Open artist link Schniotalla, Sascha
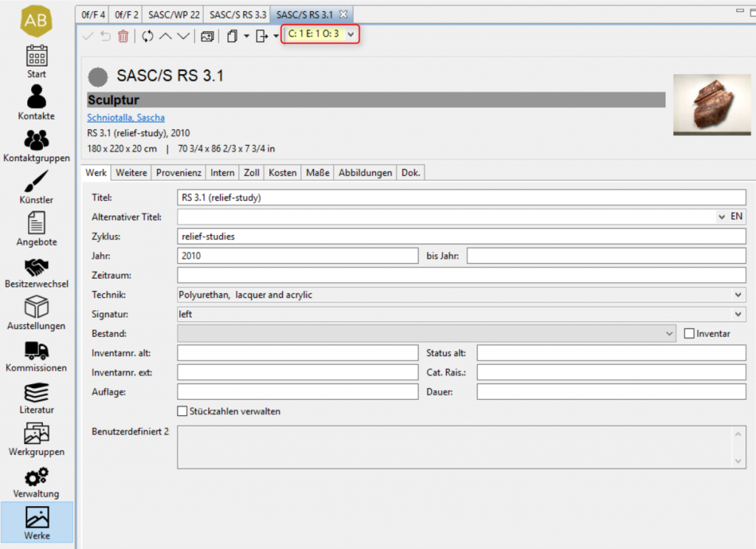Viewport: 756px width, 549px height. [126, 117]
